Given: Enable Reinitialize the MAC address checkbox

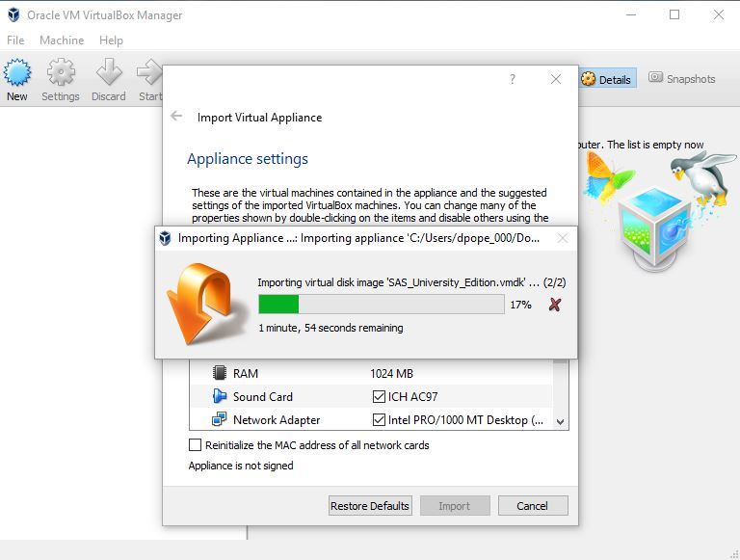Looking at the screenshot, I should 195,444.
